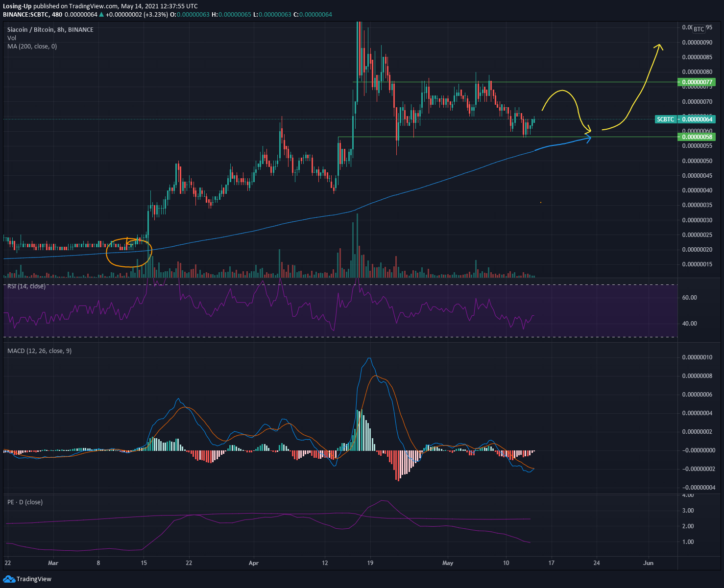Click the 17 label on the date axis
The width and height of the screenshot is (724, 588).
[x=551, y=563]
